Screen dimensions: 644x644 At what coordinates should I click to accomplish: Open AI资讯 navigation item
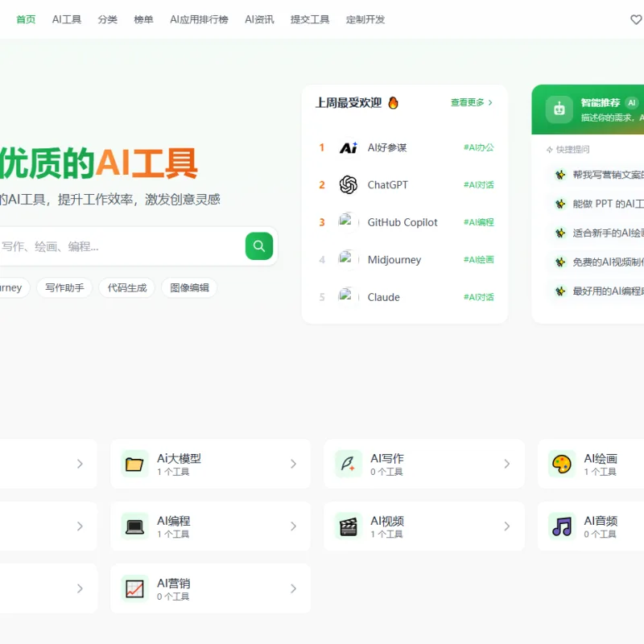259,19
